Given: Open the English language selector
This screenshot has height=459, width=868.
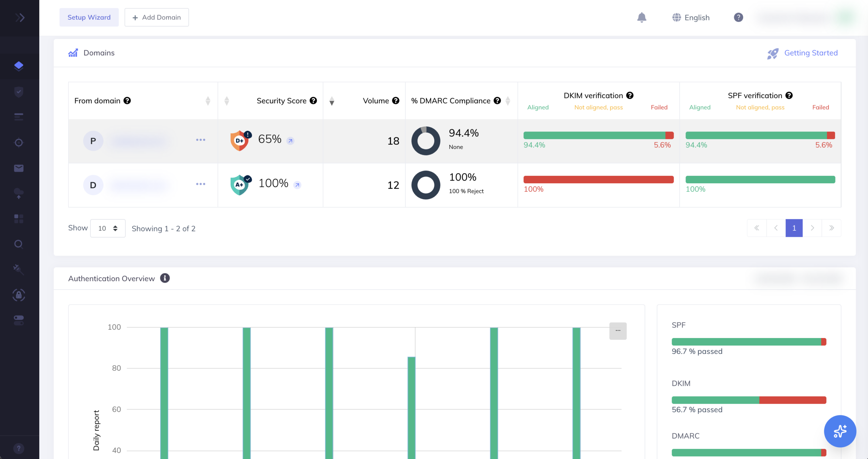Looking at the screenshot, I should coord(691,17).
